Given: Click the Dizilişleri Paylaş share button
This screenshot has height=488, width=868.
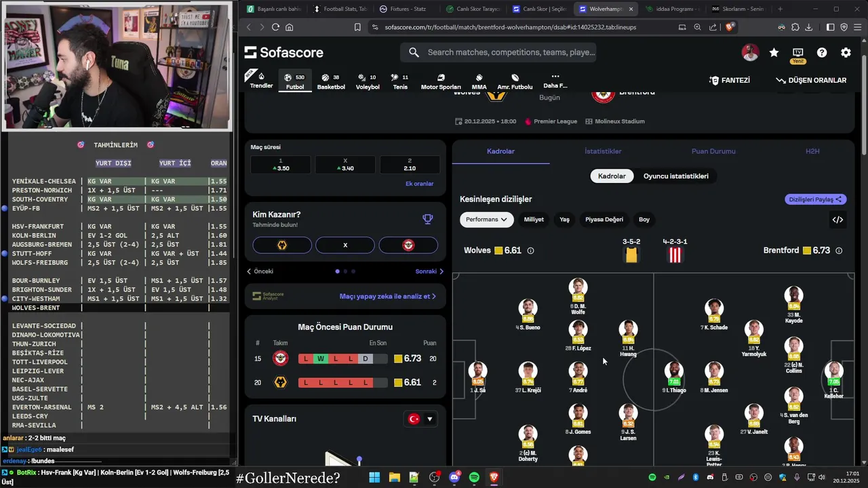Looking at the screenshot, I should point(816,199).
